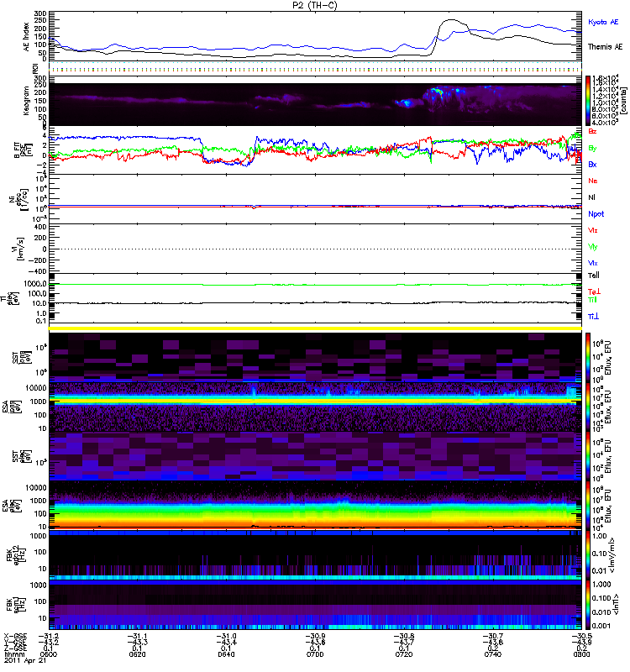Image resolution: width=630 pixels, height=672 pixels.
Task: Select the Npot density legend label
Action: tap(596, 213)
